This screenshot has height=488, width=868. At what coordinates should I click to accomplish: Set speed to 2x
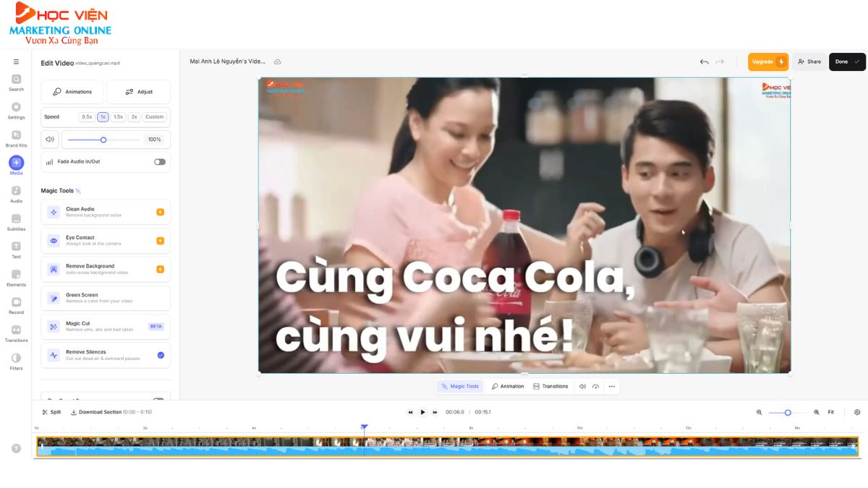(135, 117)
